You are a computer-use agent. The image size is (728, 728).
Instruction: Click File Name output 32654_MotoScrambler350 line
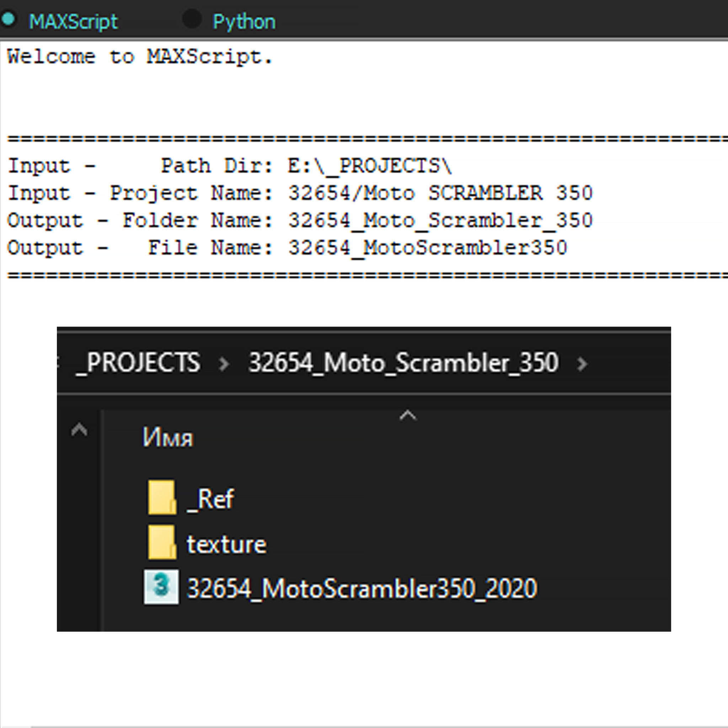tap(287, 248)
